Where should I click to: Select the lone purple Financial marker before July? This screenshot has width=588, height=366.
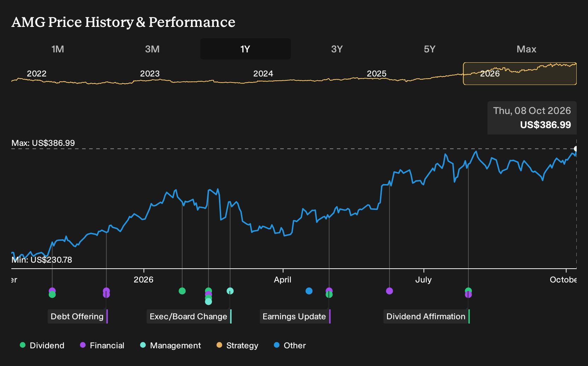pyautogui.click(x=390, y=291)
